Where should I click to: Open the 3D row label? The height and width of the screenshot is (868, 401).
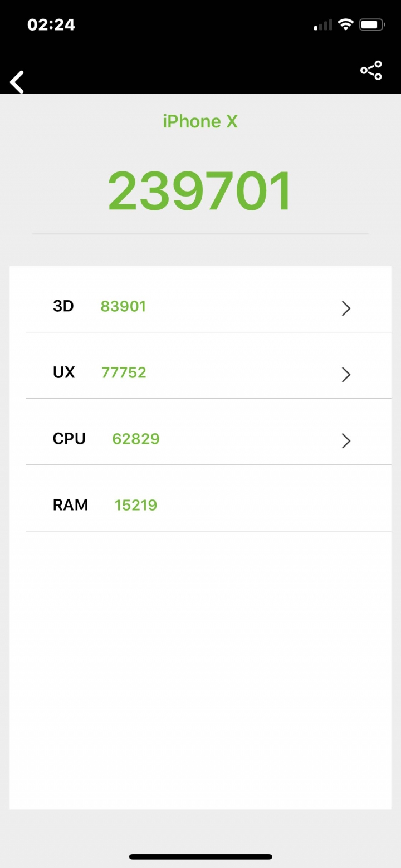click(63, 306)
